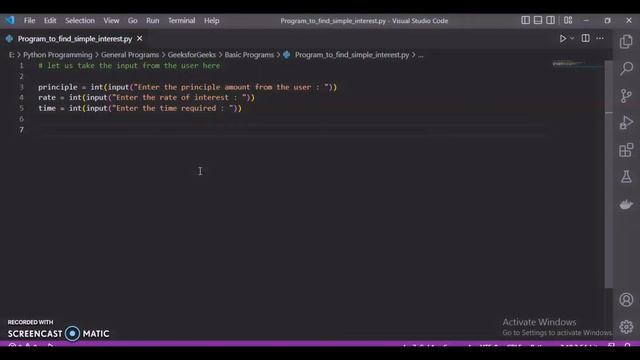
Task: Open the Accounts menu icon
Action: point(626,300)
